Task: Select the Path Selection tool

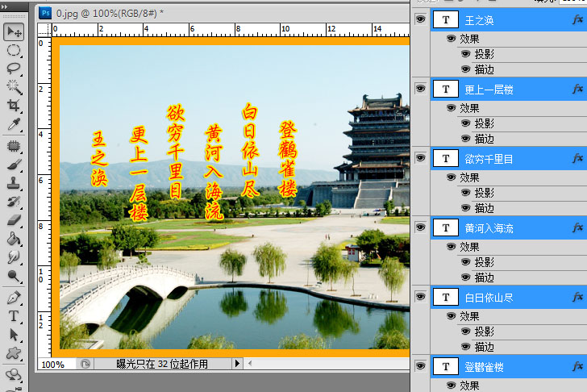Action: [14, 335]
